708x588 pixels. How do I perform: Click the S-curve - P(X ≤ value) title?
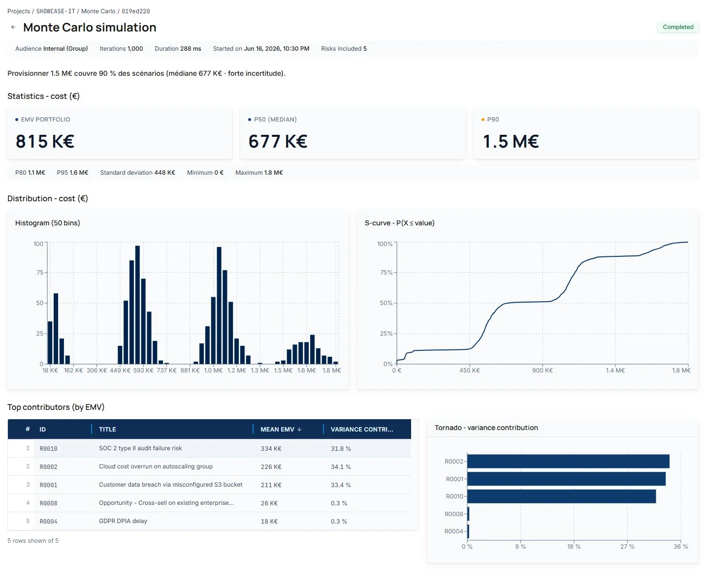(x=400, y=223)
